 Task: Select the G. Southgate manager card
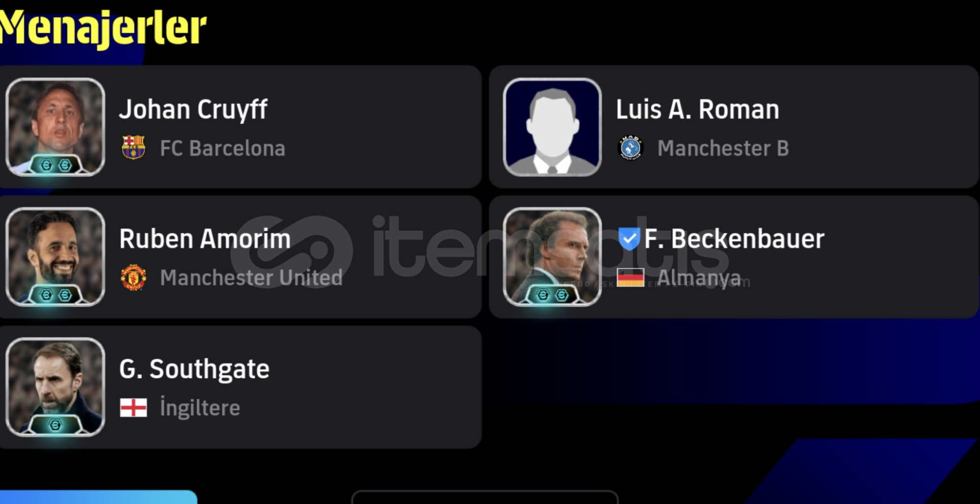point(240,387)
